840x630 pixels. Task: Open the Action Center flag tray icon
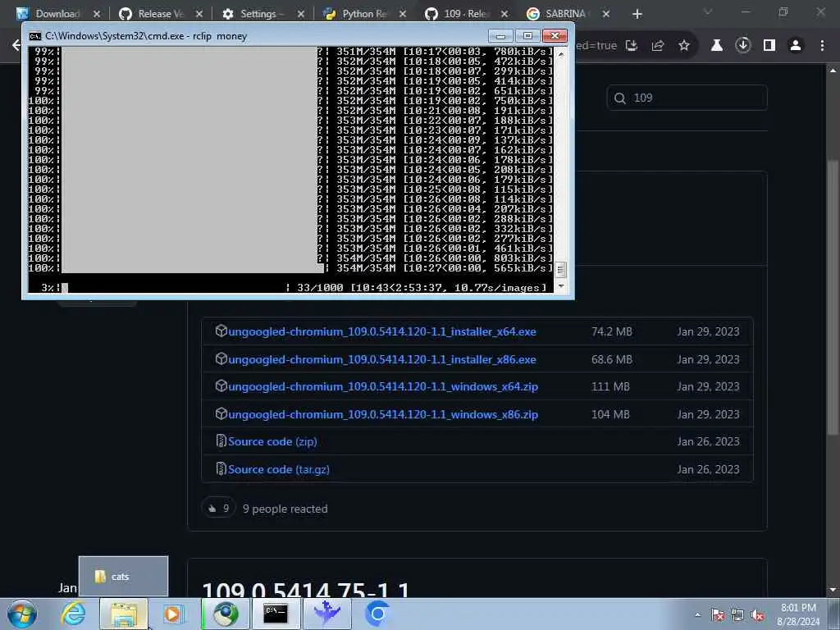coord(718,615)
